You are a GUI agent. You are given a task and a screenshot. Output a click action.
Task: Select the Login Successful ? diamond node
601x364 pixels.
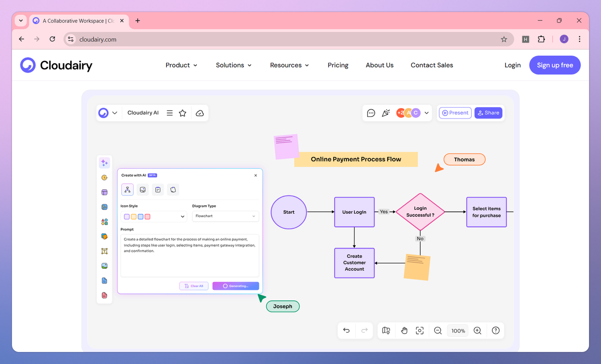(x=420, y=212)
